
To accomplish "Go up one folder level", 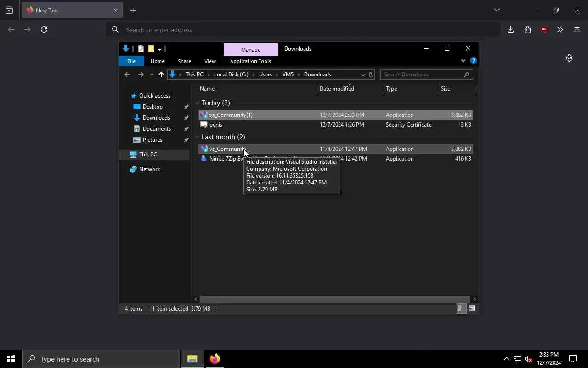I will click(161, 75).
